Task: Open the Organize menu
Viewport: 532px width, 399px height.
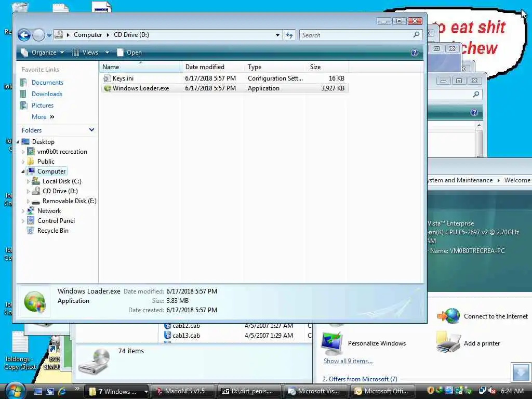Action: pos(43,52)
